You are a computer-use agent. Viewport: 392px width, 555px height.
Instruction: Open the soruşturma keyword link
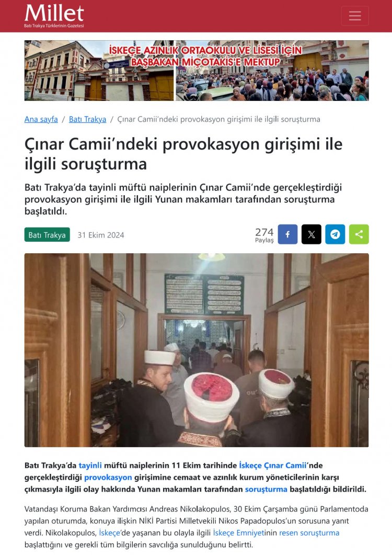point(266,490)
